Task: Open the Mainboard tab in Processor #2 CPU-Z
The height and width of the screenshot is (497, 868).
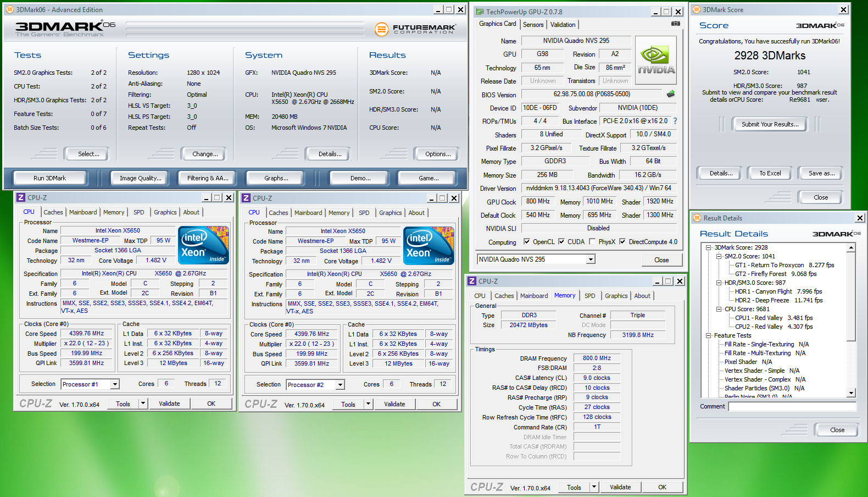Action: [308, 213]
